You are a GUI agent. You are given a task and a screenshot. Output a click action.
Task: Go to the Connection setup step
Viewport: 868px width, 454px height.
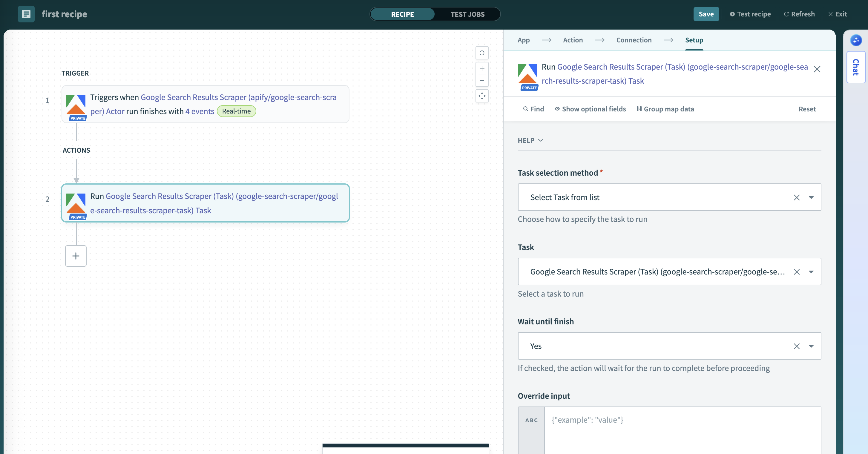tap(634, 40)
